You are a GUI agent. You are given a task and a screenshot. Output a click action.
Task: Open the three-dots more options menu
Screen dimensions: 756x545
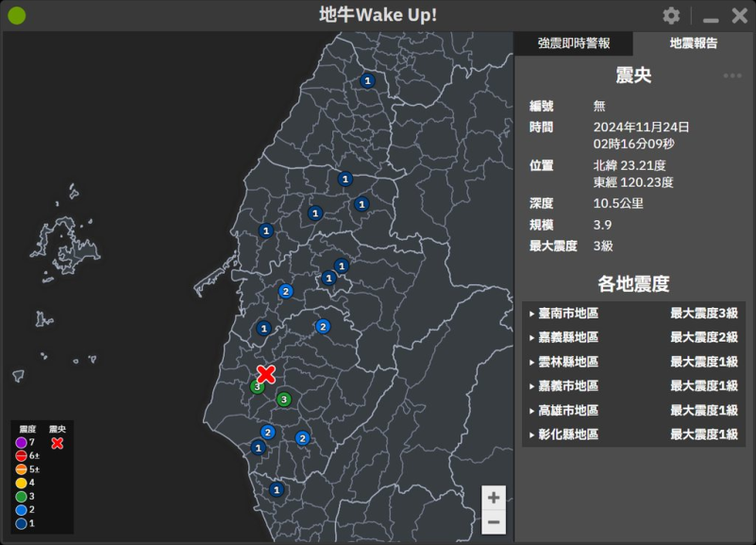click(x=732, y=77)
